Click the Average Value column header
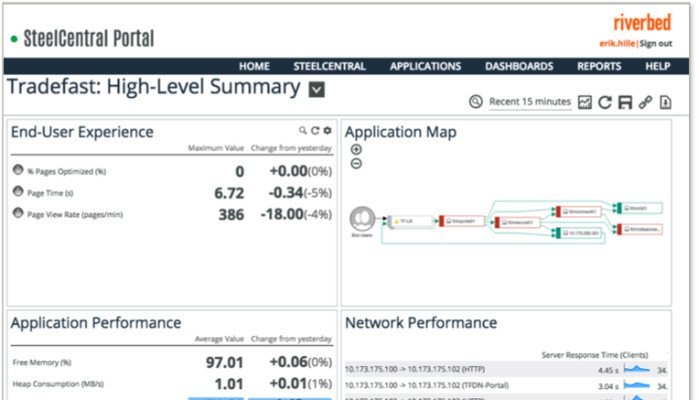 pyautogui.click(x=219, y=339)
